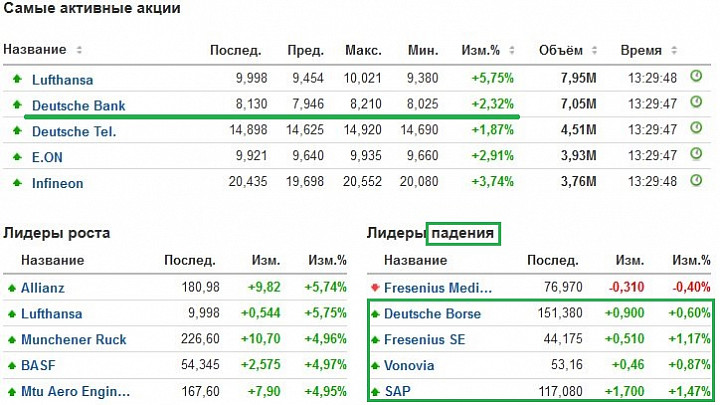Image resolution: width=720 pixels, height=405 pixels.
Task: Click the clock icon in Infineon row
Action: click(696, 180)
